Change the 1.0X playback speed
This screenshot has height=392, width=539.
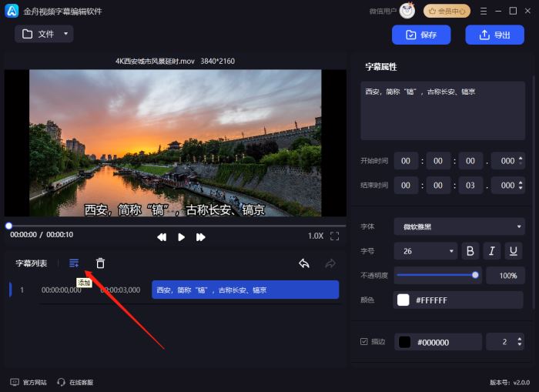(316, 236)
